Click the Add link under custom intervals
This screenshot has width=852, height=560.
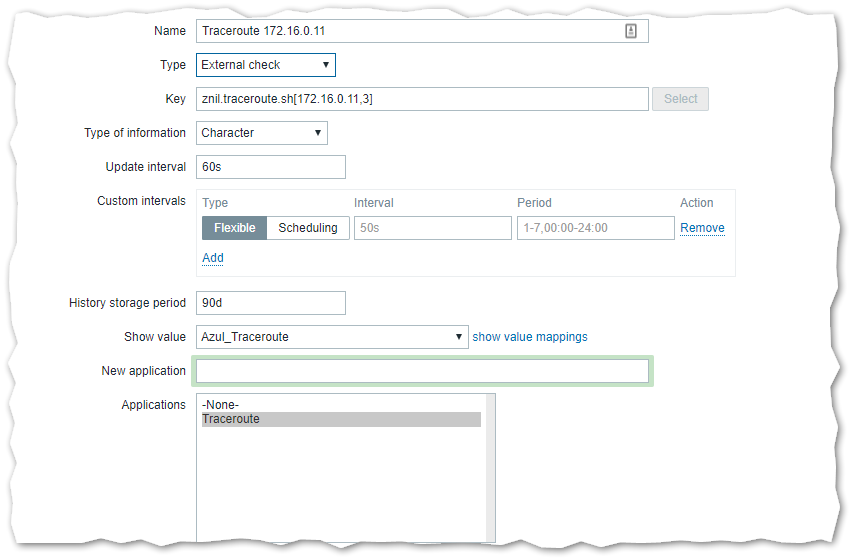pos(213,258)
